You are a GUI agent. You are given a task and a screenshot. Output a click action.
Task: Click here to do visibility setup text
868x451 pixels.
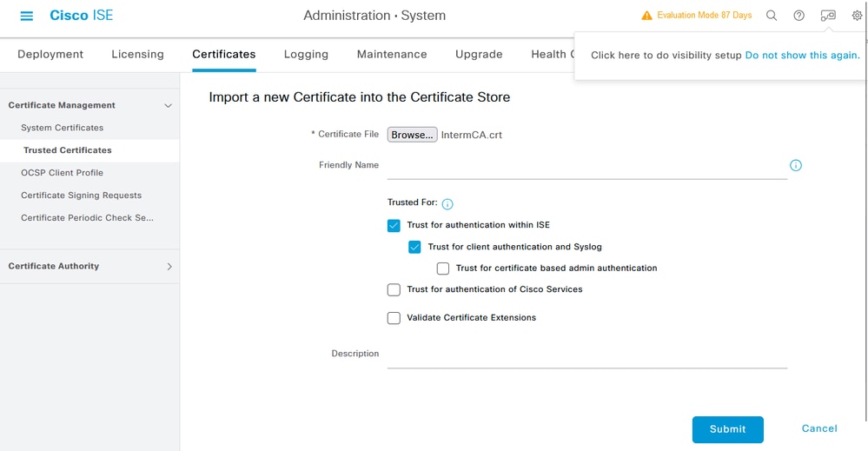point(666,56)
